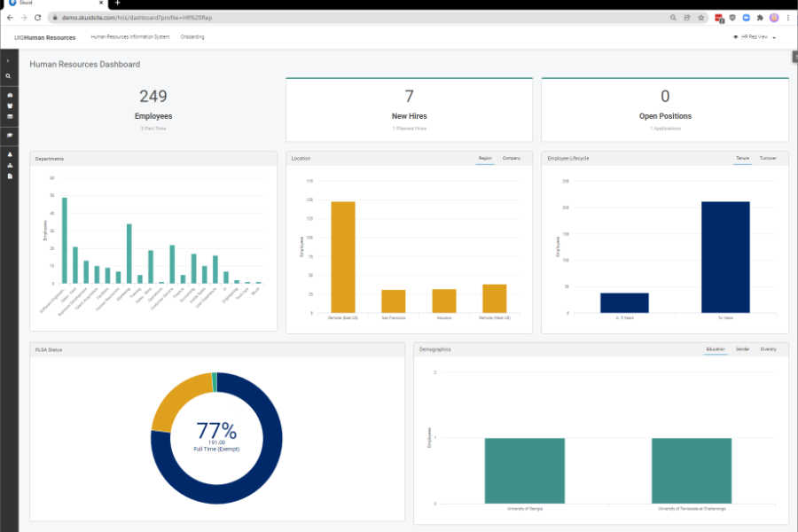Switch Demographics to Diversity tab
Image resolution: width=798 pixels, height=532 pixels.
click(769, 349)
